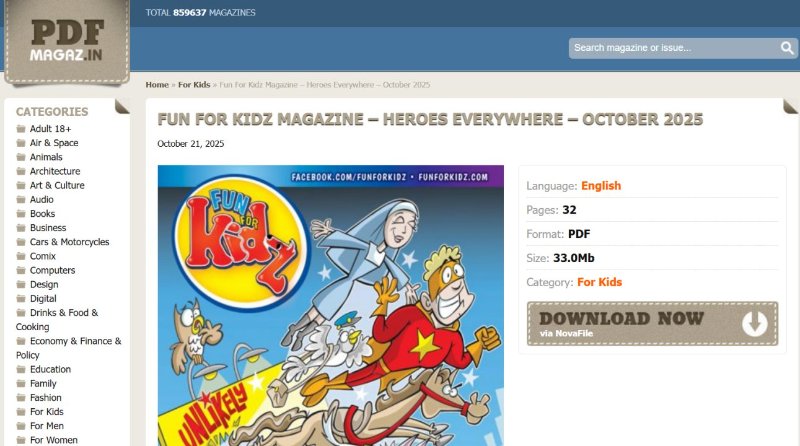This screenshot has width=800, height=446.
Task: Click the PDF Magaz.in logo
Action: click(x=67, y=42)
